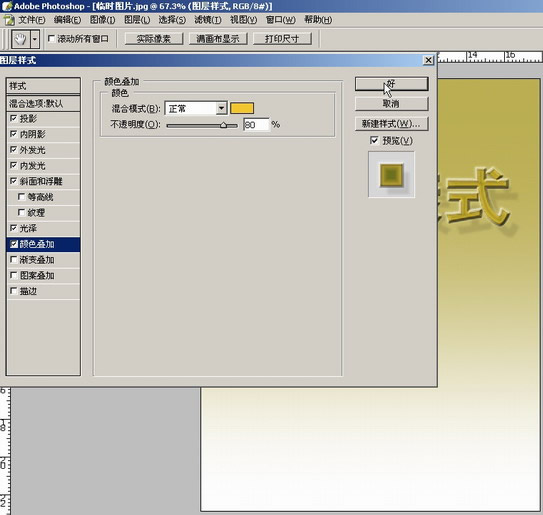Toggle the 预览(V) checkbox
Viewport: 543px width, 515px height.
pyautogui.click(x=374, y=140)
